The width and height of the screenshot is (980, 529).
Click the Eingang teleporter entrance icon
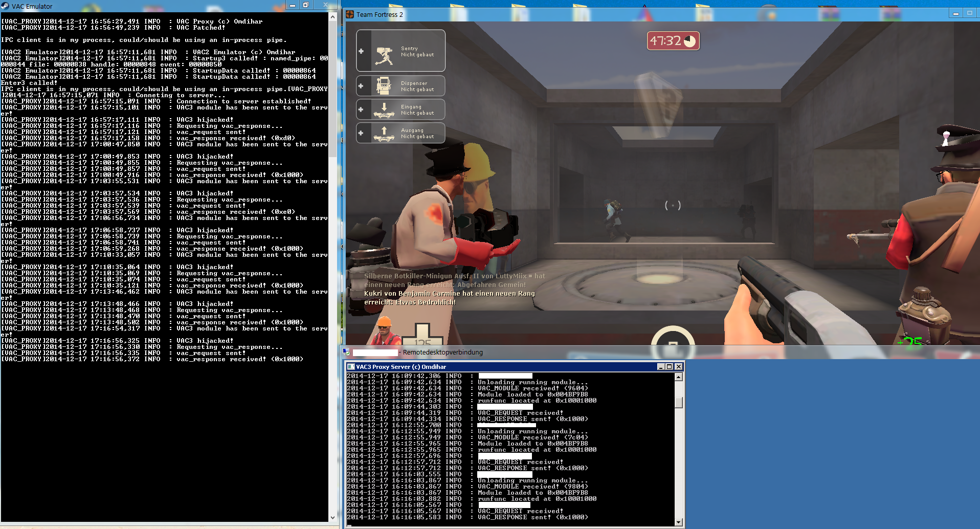tap(384, 110)
